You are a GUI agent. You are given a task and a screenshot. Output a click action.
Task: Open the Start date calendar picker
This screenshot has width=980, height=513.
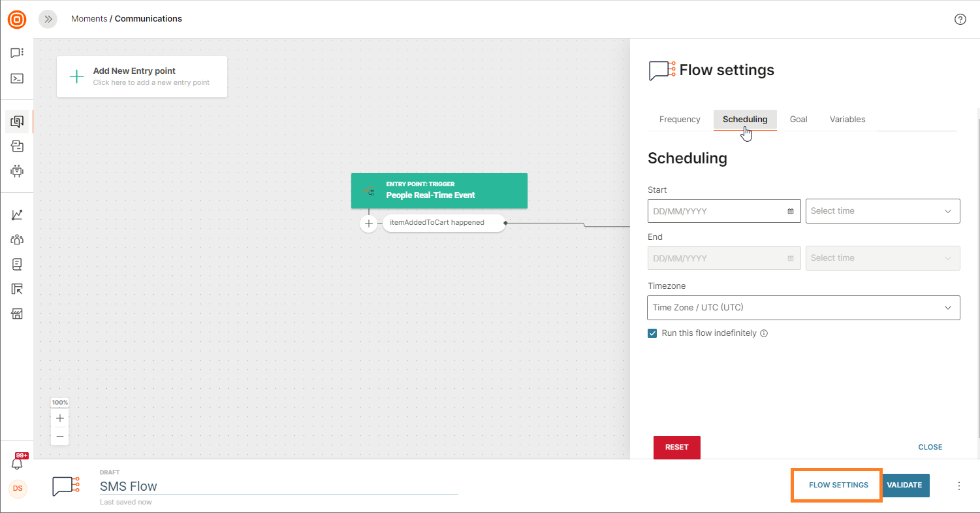790,211
